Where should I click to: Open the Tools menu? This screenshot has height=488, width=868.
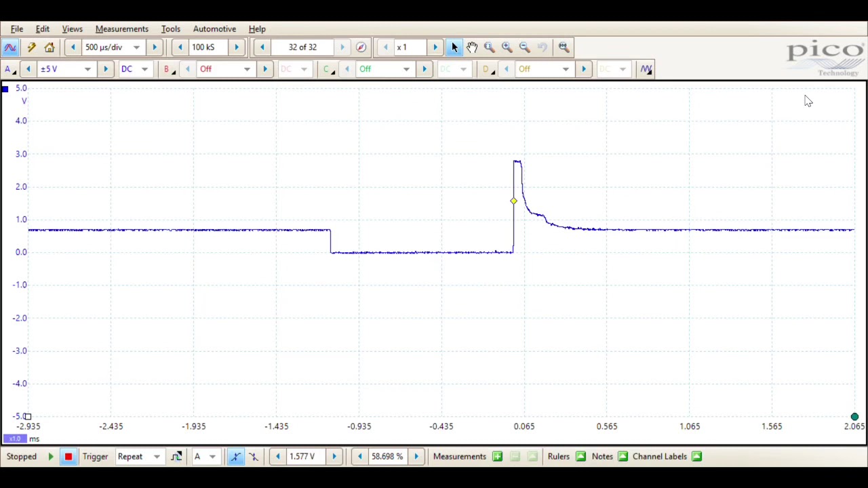[171, 29]
